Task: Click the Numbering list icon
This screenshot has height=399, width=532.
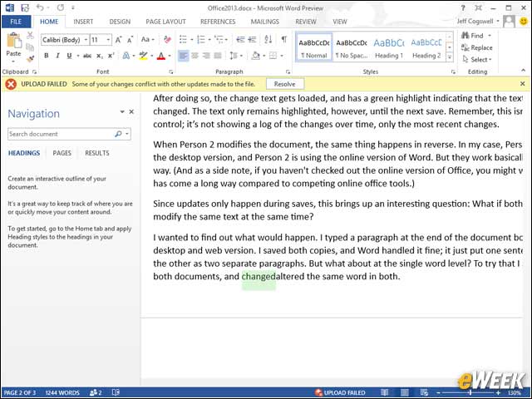Action: 201,40
